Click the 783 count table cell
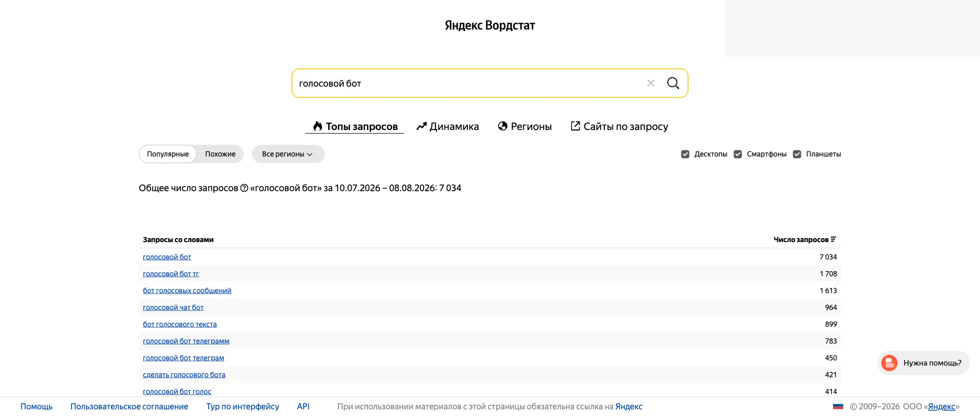The width and height of the screenshot is (980, 416). [831, 341]
